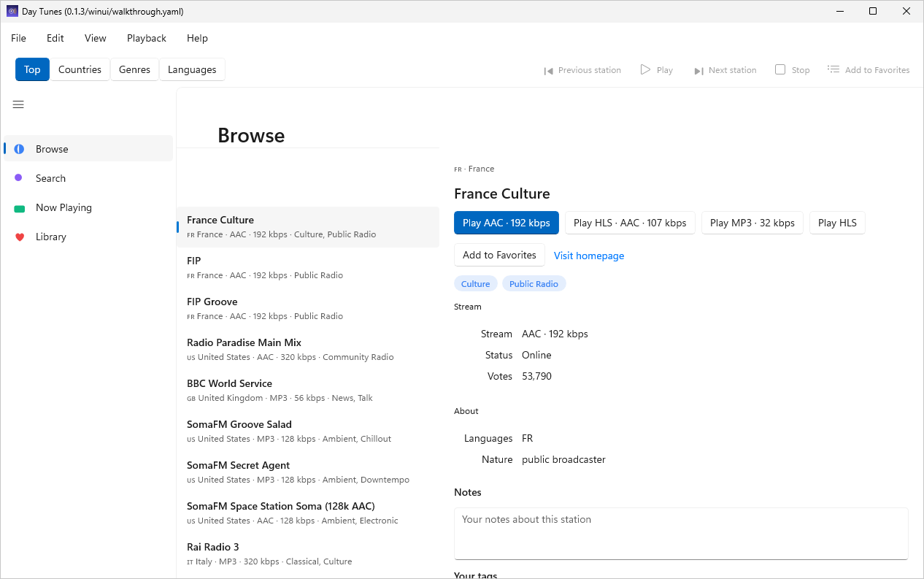Image resolution: width=924 pixels, height=579 pixels.
Task: Click the Add to Favorites list icon
Action: coord(833,69)
